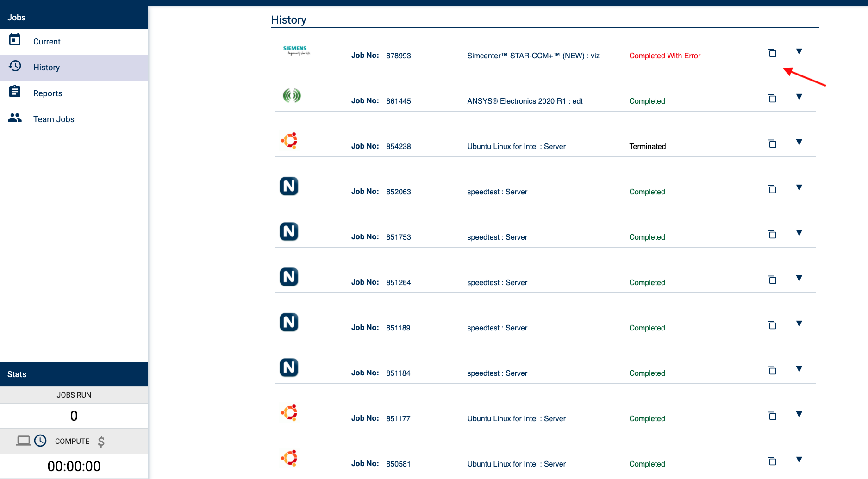868x479 pixels.
Task: Expand details for job 851753
Action: click(799, 233)
